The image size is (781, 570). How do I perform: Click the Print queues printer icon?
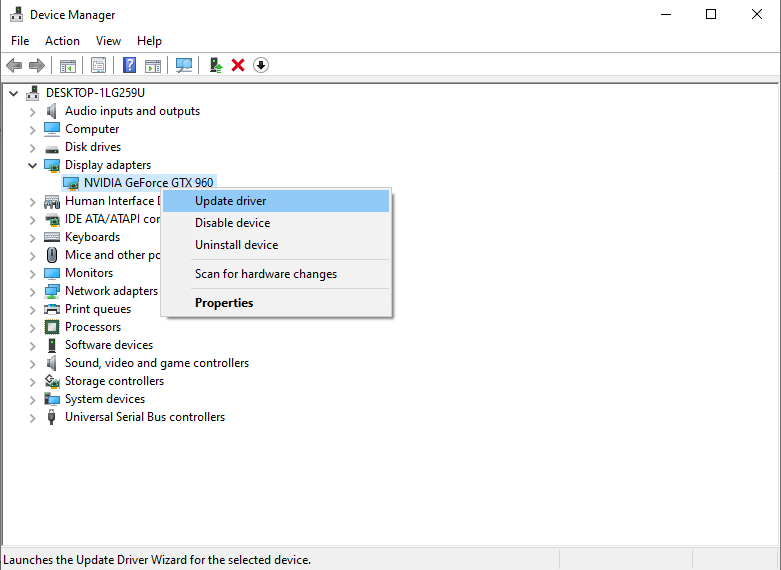point(52,309)
